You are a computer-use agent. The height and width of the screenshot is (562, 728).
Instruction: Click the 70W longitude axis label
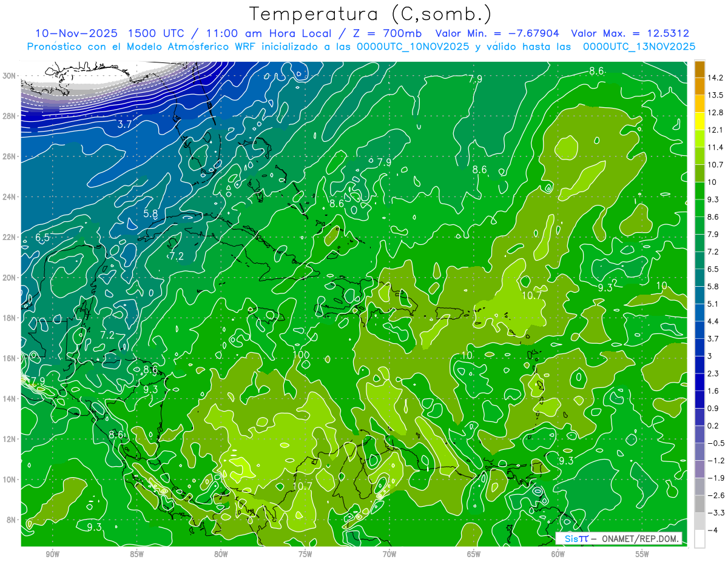click(389, 554)
